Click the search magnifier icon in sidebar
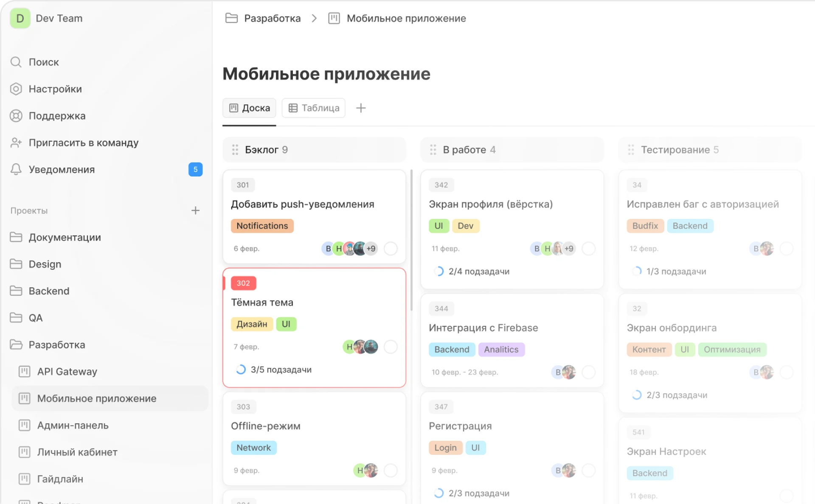The height and width of the screenshot is (504, 815). pyautogui.click(x=16, y=62)
